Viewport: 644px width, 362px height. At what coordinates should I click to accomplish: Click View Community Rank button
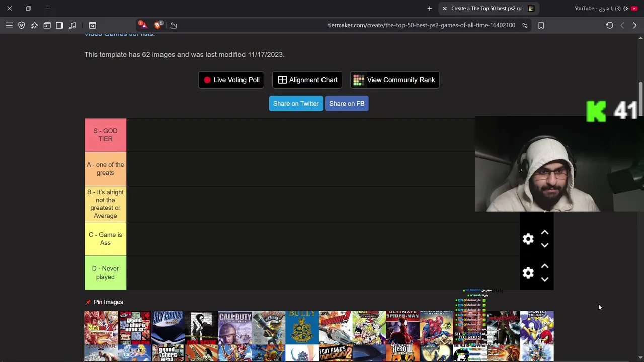(x=394, y=80)
